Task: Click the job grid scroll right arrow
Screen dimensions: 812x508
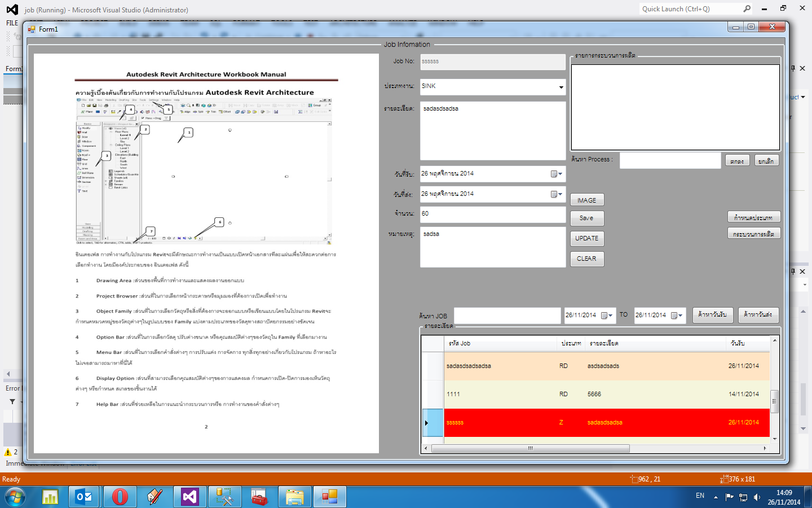Action: coord(765,448)
